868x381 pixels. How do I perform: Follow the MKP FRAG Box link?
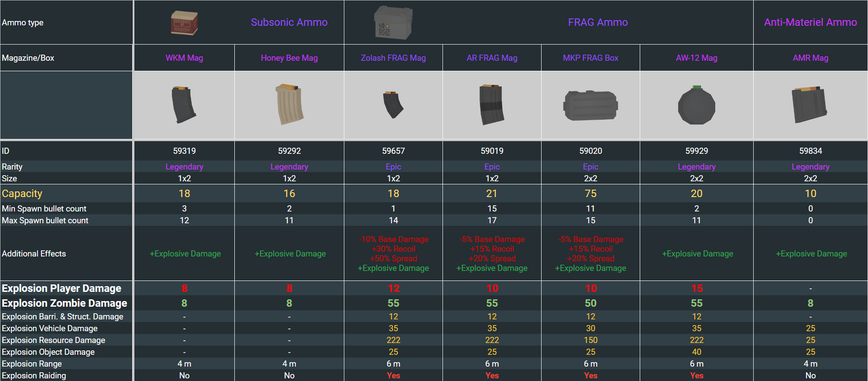[590, 58]
